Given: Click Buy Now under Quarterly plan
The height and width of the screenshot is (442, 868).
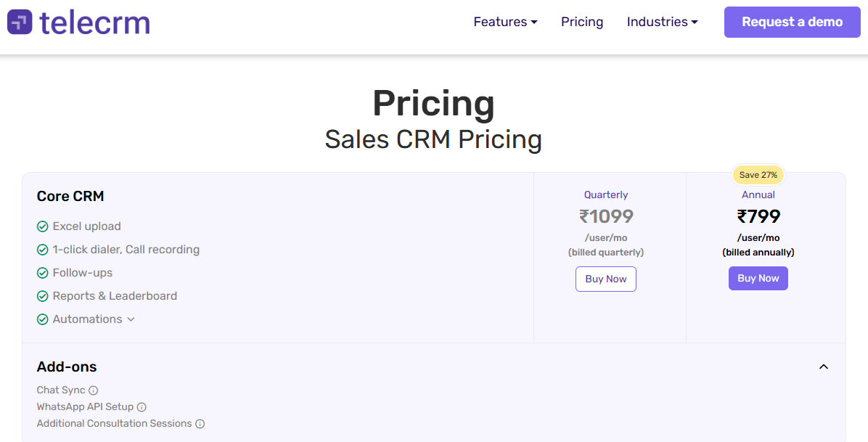Looking at the screenshot, I should pos(606,279).
